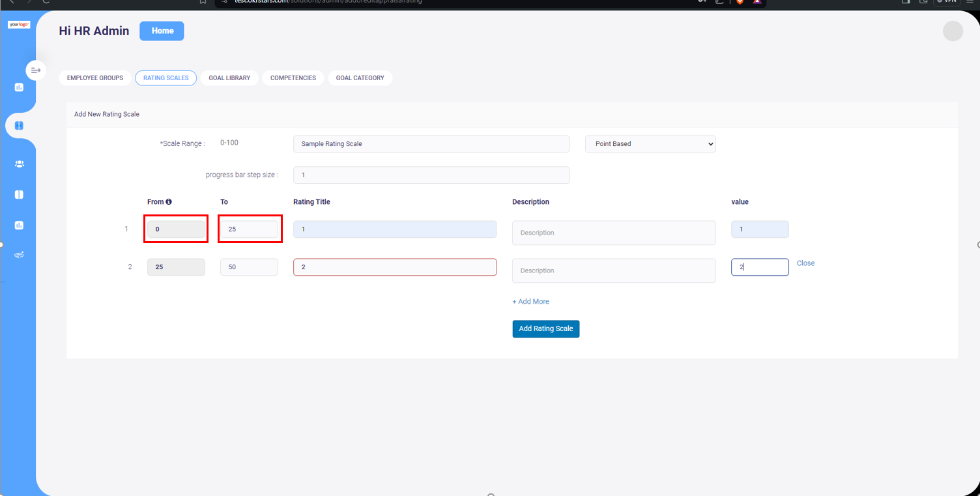This screenshot has height=496, width=980.
Task: Click the Sample Rating Scale name field
Action: pyautogui.click(x=431, y=144)
